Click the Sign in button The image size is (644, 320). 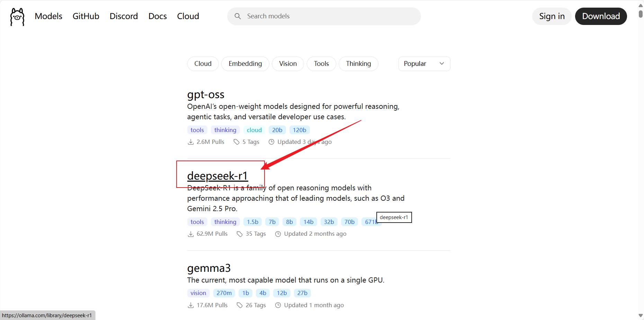pos(552,16)
